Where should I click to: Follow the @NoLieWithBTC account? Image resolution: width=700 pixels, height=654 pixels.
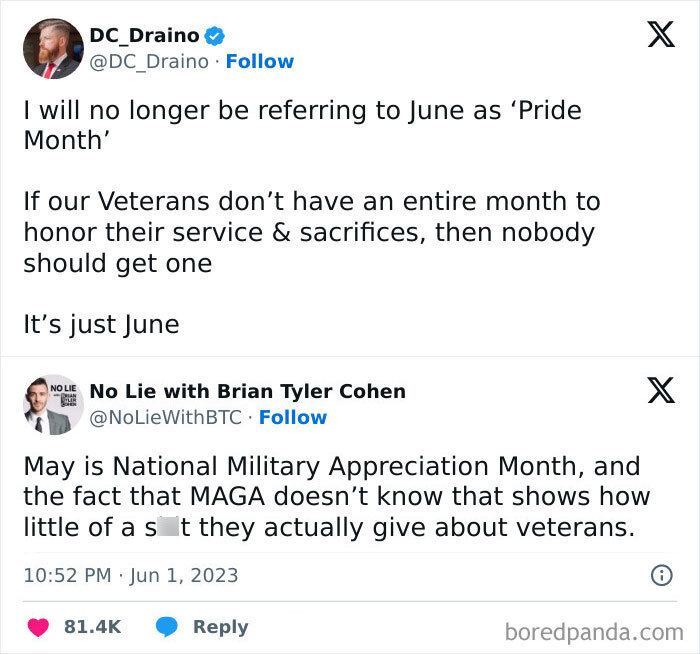point(293,418)
